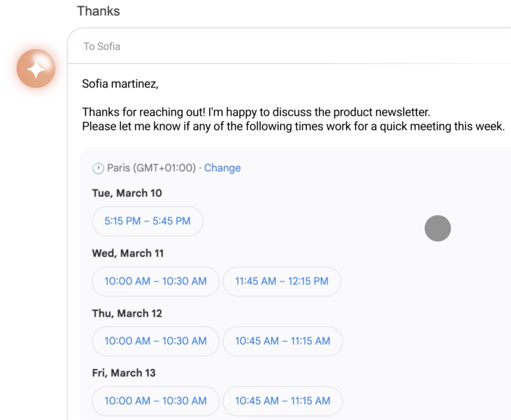
Task: Click the Fri, March 13 heading
Action: pyautogui.click(x=124, y=373)
